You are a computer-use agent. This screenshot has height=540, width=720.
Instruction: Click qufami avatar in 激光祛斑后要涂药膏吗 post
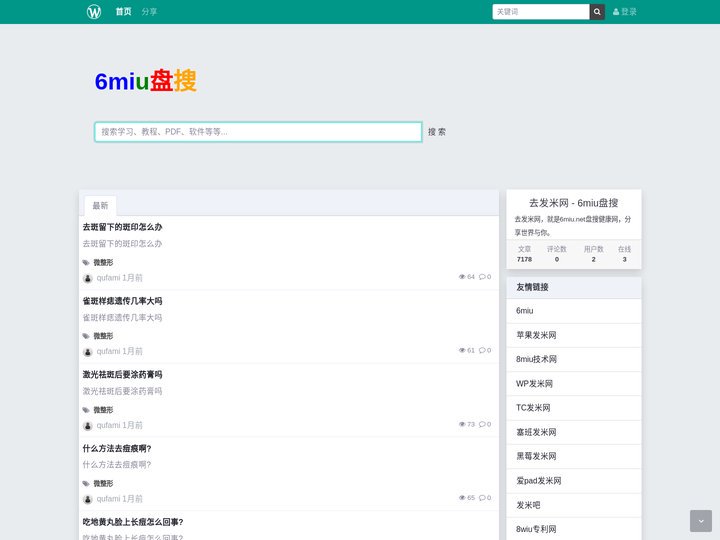88,426
